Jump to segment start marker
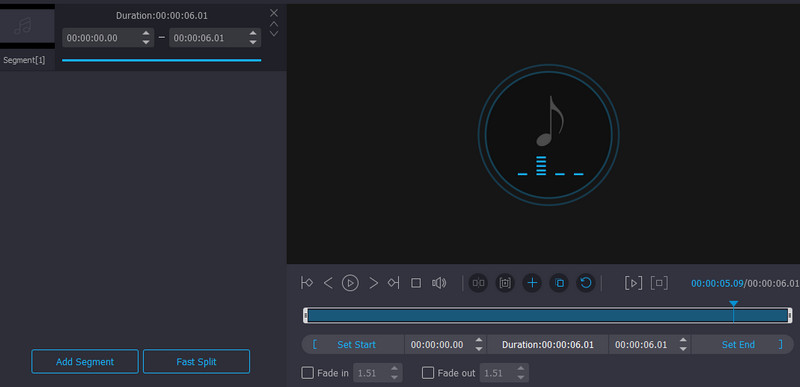 click(x=307, y=282)
